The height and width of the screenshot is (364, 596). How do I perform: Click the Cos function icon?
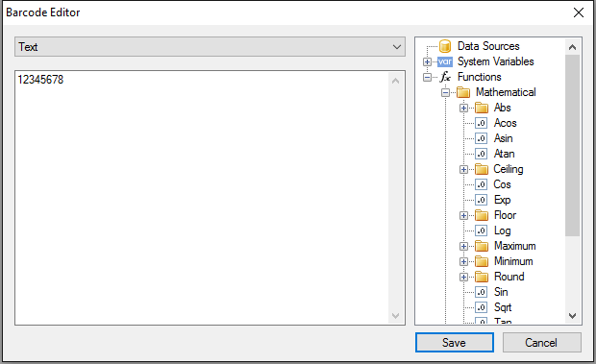[482, 184]
